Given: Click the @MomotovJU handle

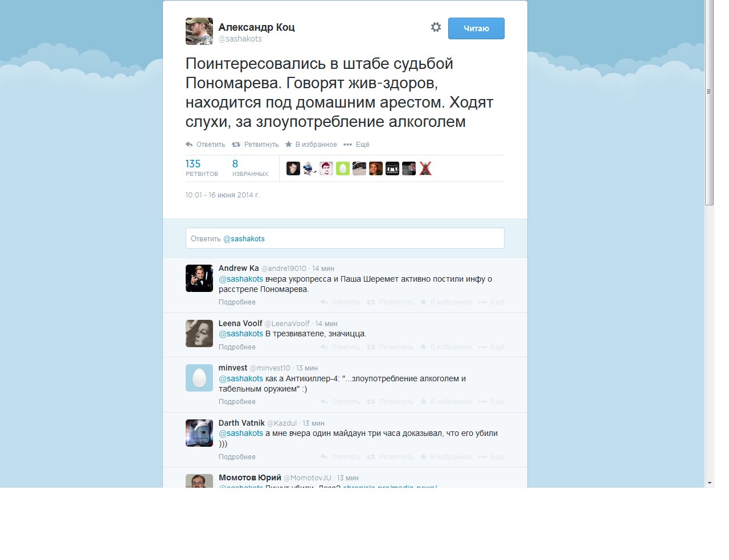Looking at the screenshot, I should click(308, 478).
